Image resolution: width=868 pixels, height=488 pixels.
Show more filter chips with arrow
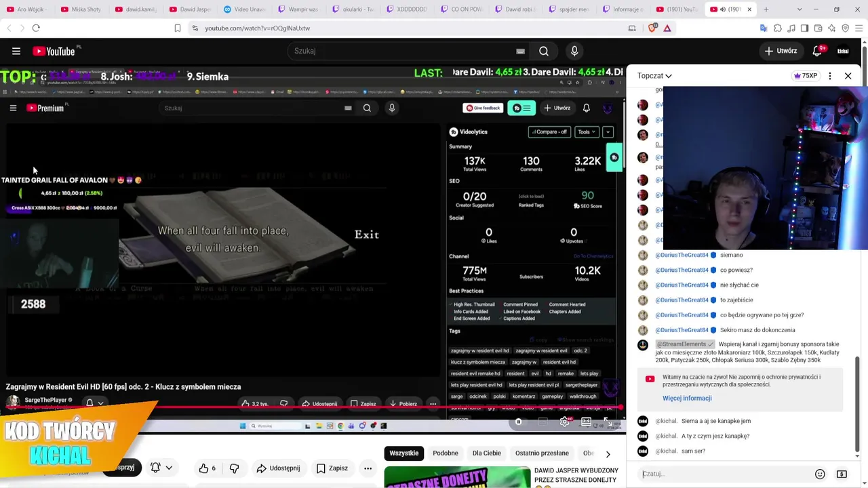pos(608,453)
